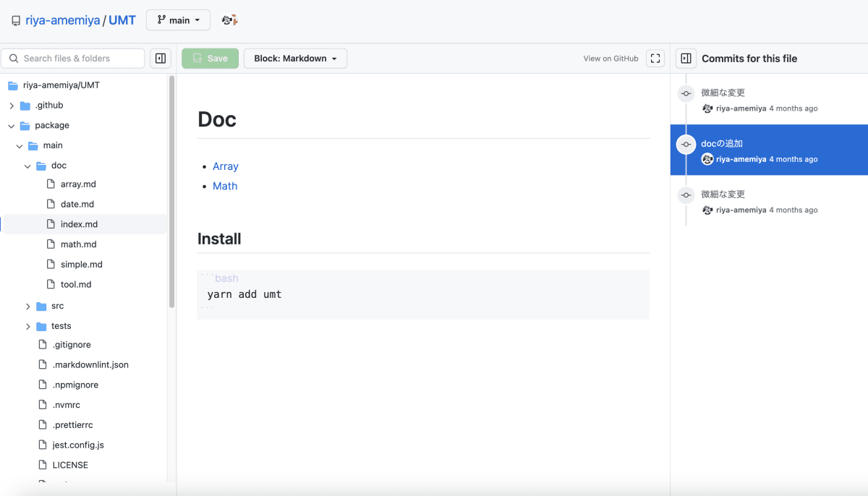Screen dimensions: 868x496
Task: Open the Array doc link
Action: click(226, 166)
